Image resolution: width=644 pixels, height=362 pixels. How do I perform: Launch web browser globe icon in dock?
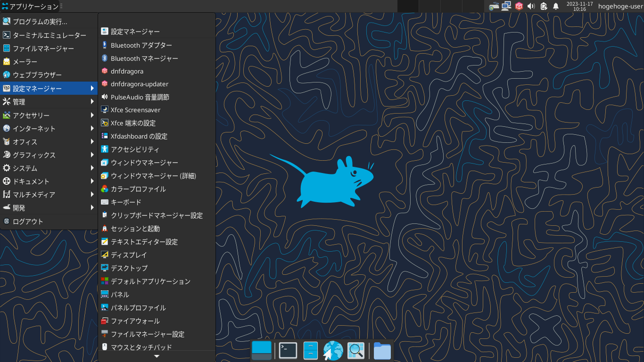coord(333,350)
